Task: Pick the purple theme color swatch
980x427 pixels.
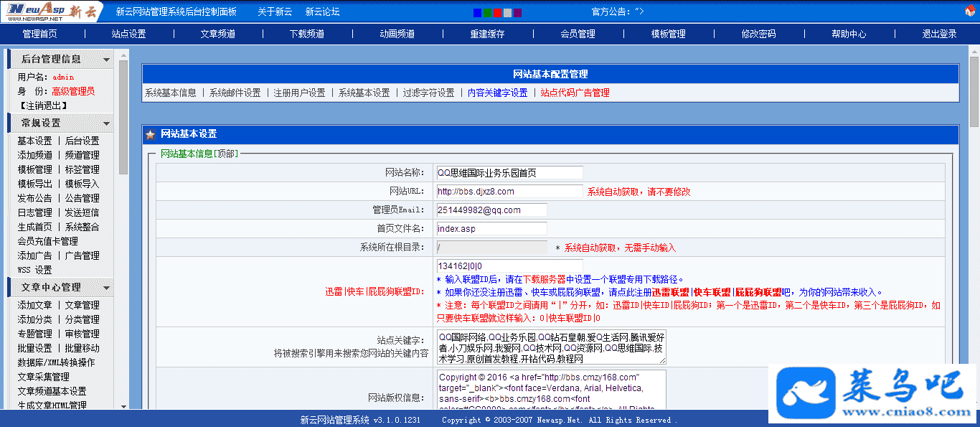Action: 517,12
